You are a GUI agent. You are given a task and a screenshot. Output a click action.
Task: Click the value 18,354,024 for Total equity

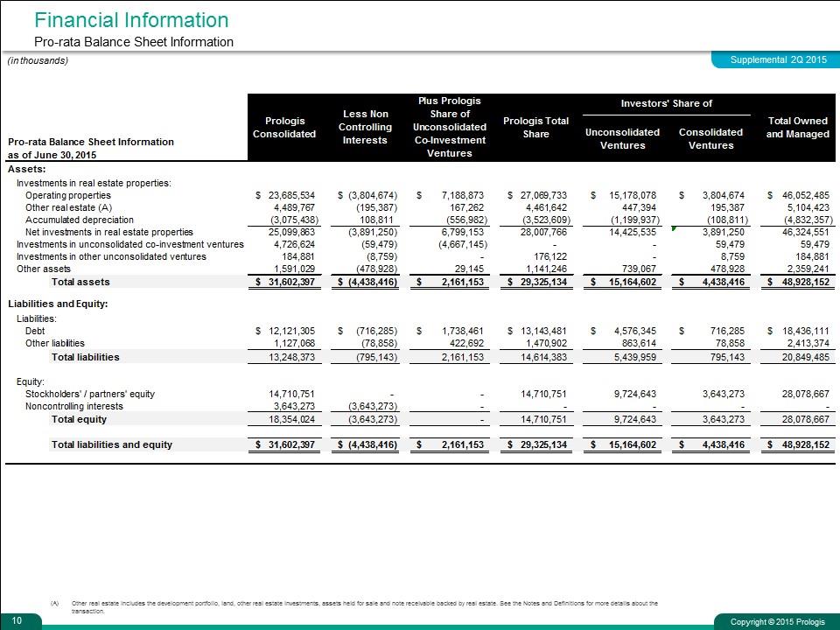point(291,419)
